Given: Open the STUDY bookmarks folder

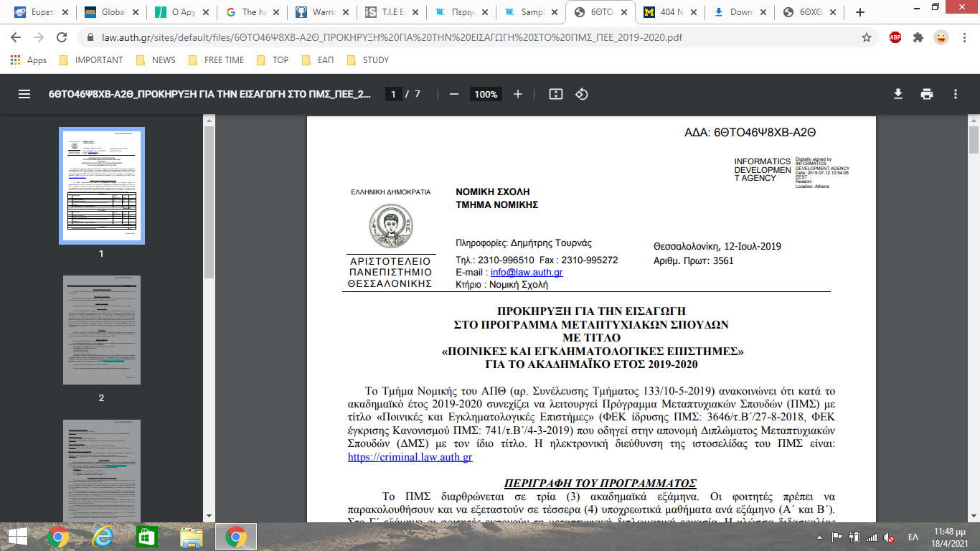Looking at the screenshot, I should pos(367,60).
